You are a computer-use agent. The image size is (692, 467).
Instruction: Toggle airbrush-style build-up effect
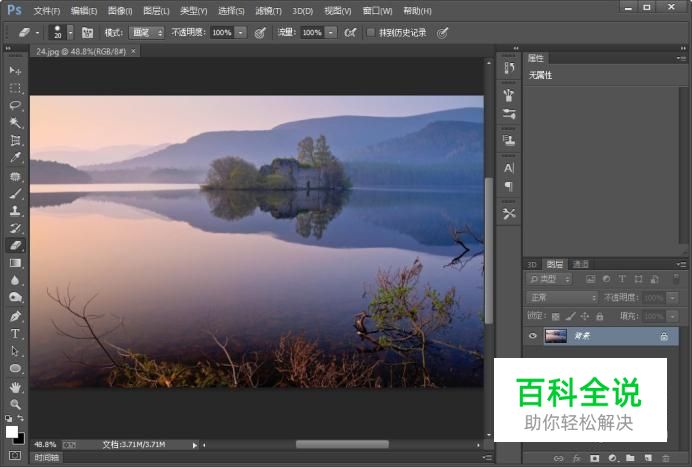point(350,32)
